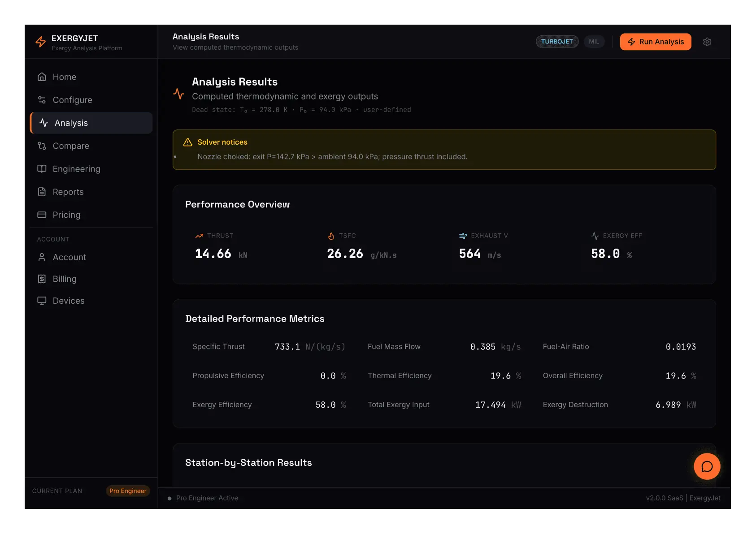The height and width of the screenshot is (534, 756).
Task: Click the Fuel-Air Ratio 0.0193 value
Action: tap(681, 347)
